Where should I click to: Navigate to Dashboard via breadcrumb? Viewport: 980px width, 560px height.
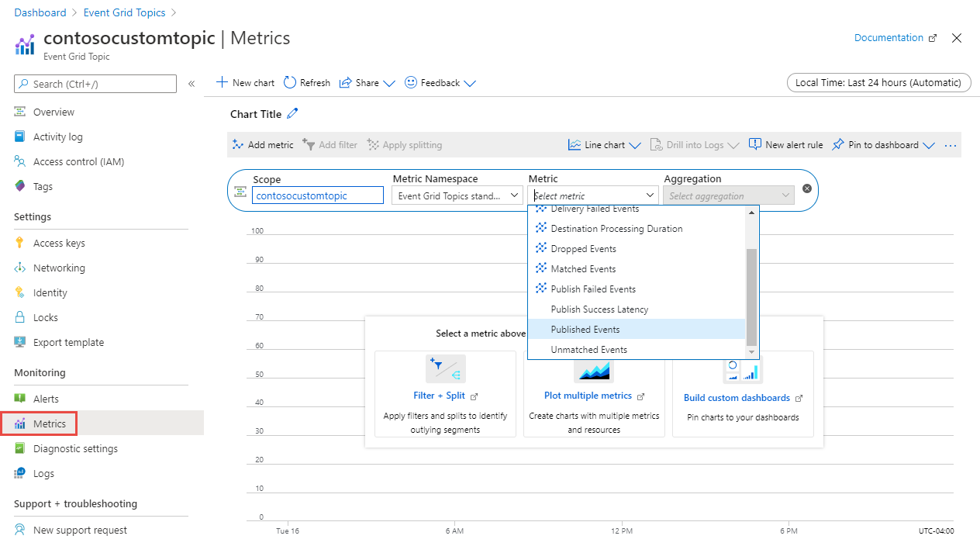click(x=40, y=12)
